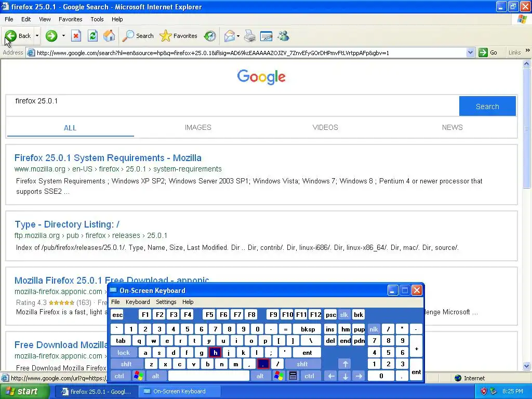Click the right arrow key
This screenshot has height=399, width=532.
click(358, 376)
